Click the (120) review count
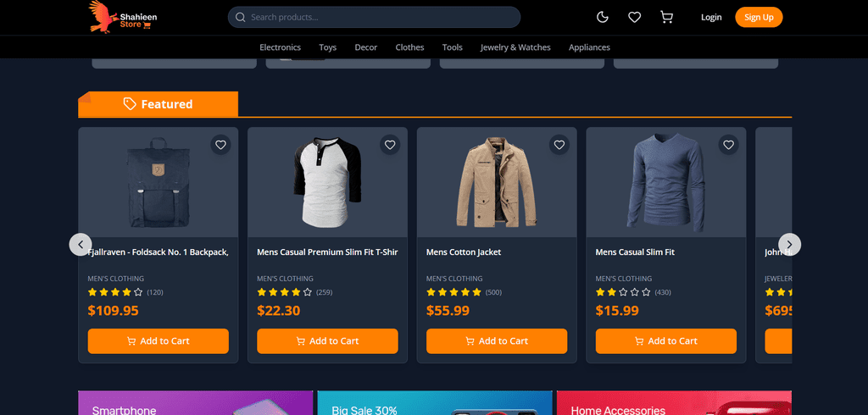 point(155,292)
